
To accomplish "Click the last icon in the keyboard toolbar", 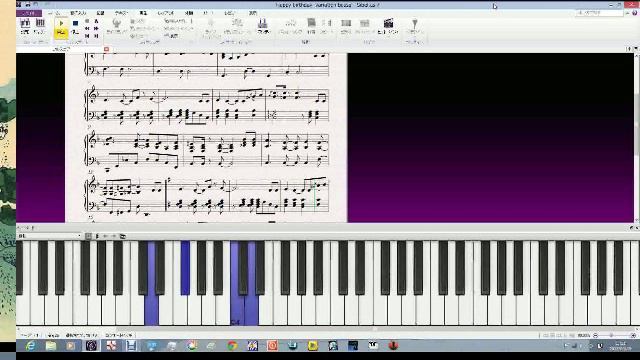I will click(x=122, y=236).
